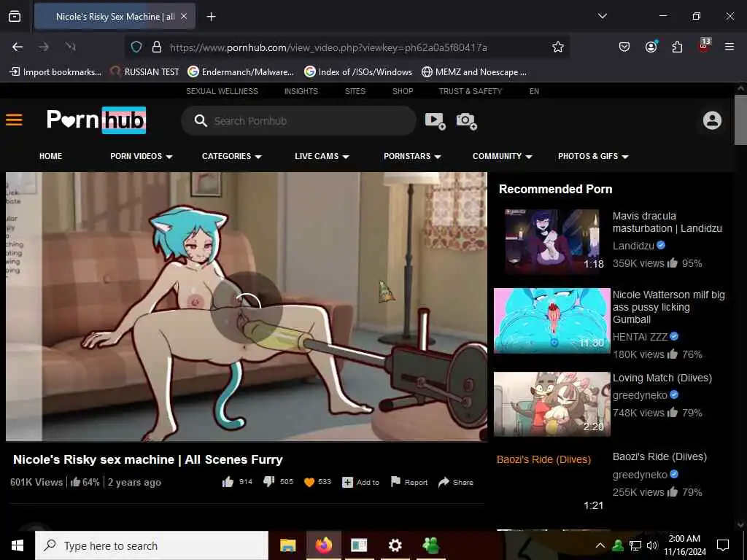Viewport: 747px width, 560px height.
Task: Open SEXUAL WELLNESS top link
Action: (222, 91)
